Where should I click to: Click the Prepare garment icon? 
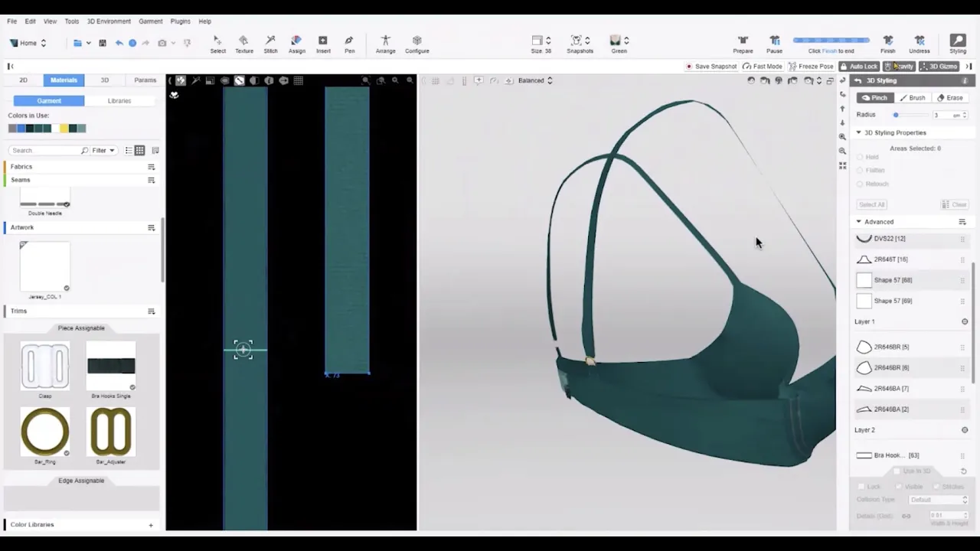(743, 44)
